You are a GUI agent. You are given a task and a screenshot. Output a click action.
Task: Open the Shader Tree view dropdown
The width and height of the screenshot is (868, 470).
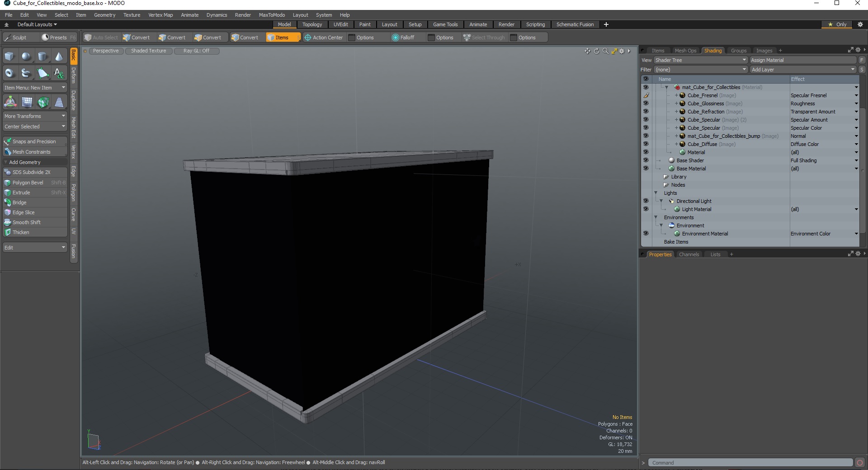click(x=700, y=60)
